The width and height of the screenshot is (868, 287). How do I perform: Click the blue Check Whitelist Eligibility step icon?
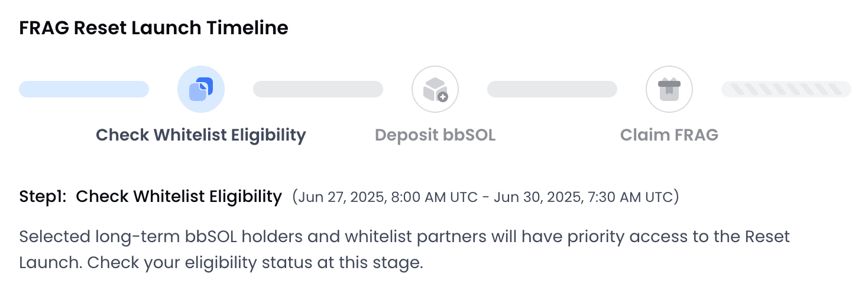click(x=201, y=89)
